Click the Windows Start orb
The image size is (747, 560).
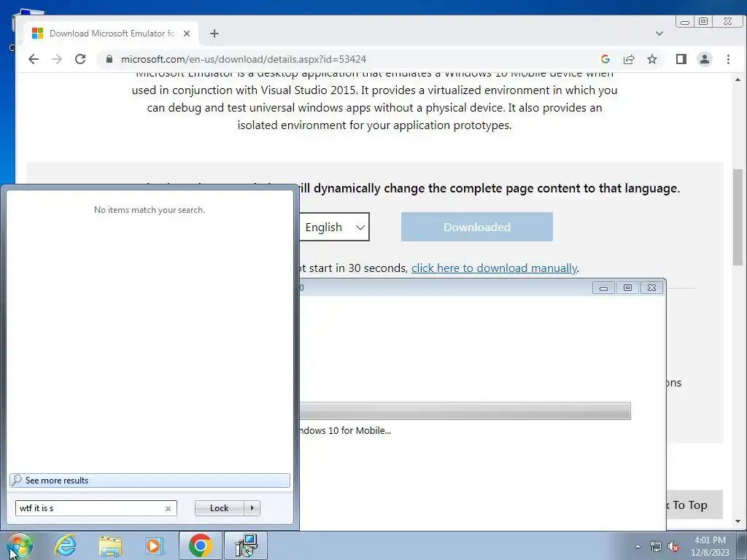19,545
